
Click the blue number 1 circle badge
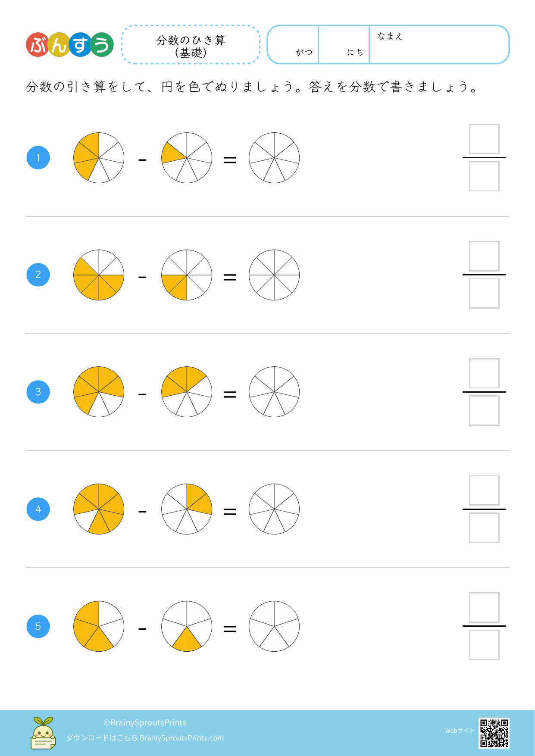click(38, 158)
